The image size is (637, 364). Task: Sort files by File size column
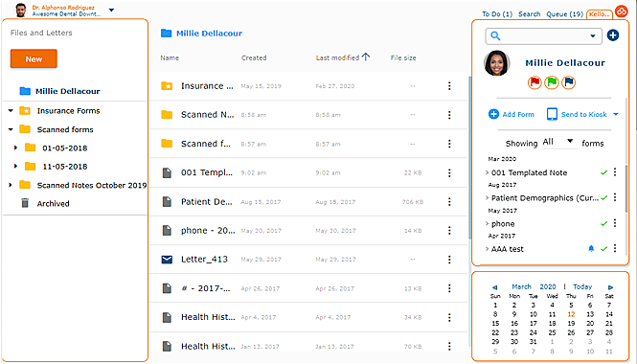(403, 57)
